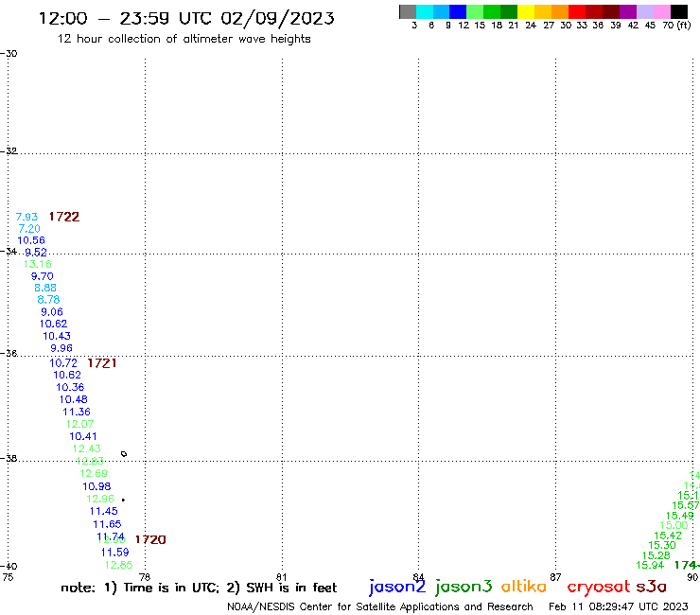Click the altika satellite legend label
700x615 pixels.
click(524, 587)
